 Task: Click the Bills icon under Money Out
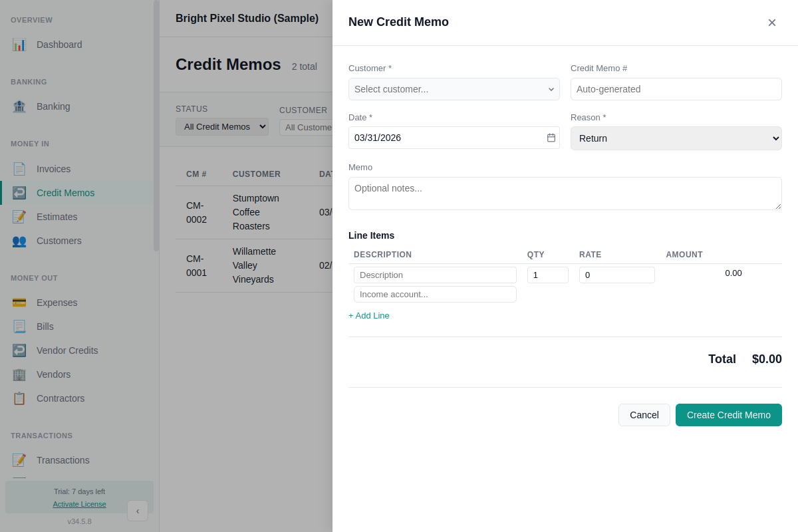[x=19, y=327]
